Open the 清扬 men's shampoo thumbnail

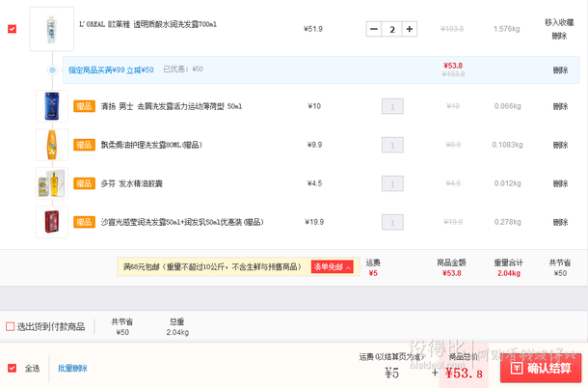coord(52,106)
